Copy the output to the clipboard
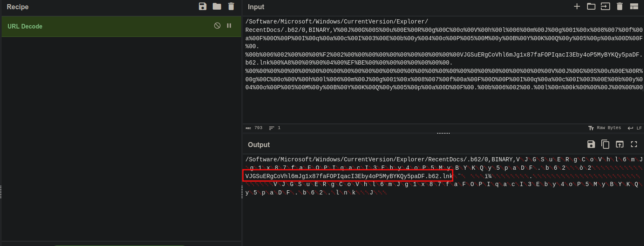 [605, 144]
